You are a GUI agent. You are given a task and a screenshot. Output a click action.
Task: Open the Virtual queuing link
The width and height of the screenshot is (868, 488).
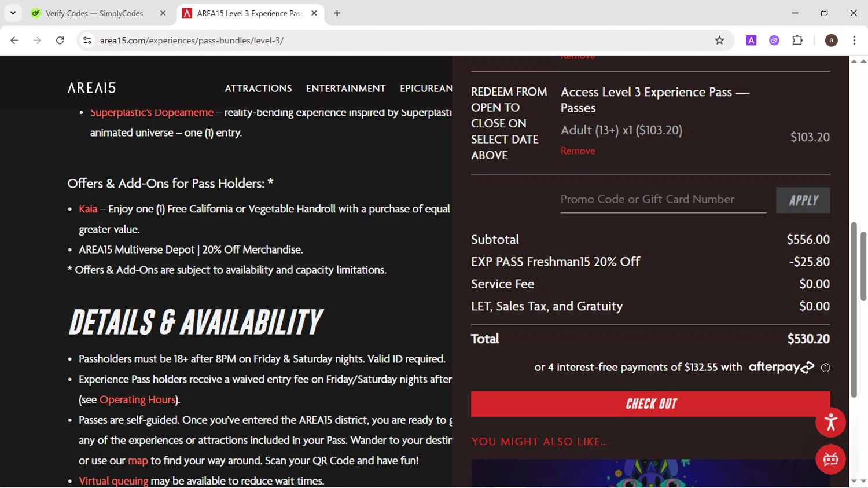113,481
